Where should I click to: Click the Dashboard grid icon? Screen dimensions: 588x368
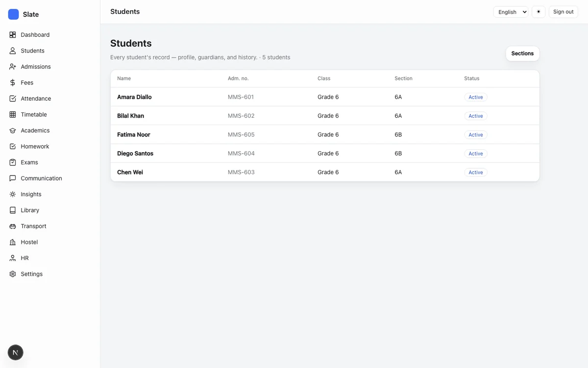[13, 35]
